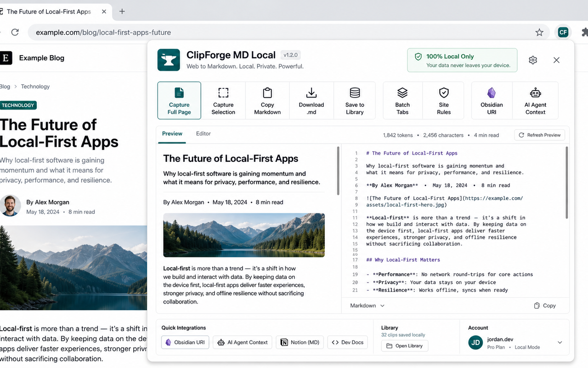This screenshot has height=368, width=588.
Task: Click the markdown code pane scrollbar
Action: [567, 183]
